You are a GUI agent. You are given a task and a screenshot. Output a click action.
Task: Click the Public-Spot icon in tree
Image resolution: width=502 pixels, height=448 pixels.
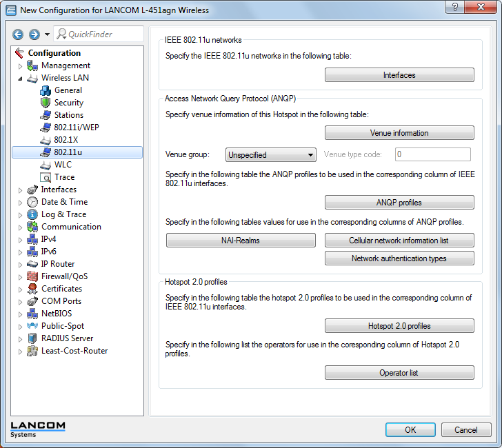tap(32, 326)
